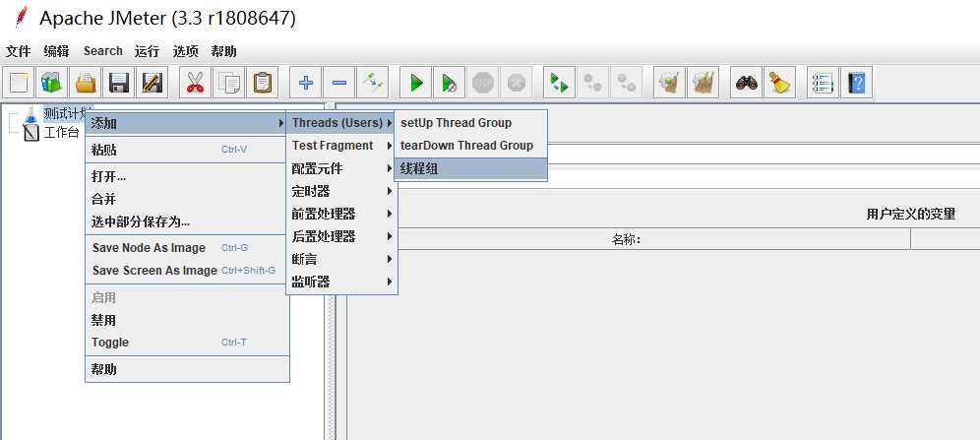Select tearDown Thread Group

[470, 146]
